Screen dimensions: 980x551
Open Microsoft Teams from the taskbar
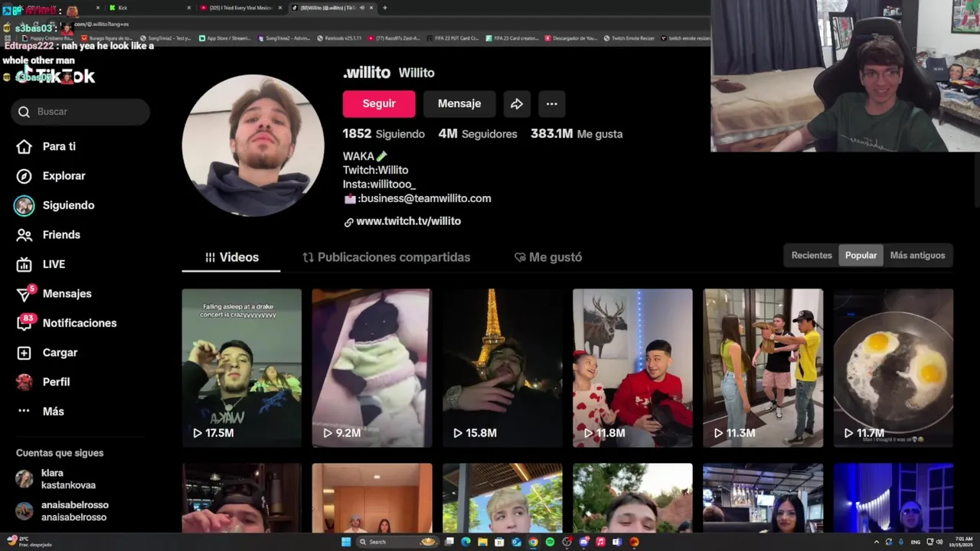(x=617, y=542)
